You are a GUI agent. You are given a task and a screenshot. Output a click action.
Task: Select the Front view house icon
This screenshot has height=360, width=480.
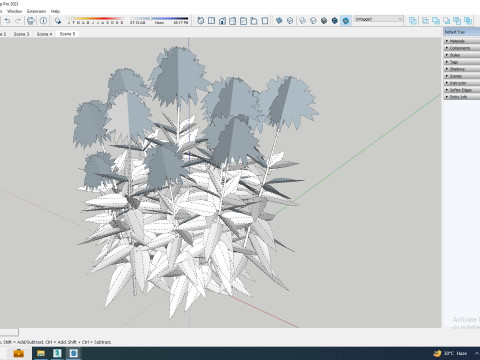coord(222,21)
